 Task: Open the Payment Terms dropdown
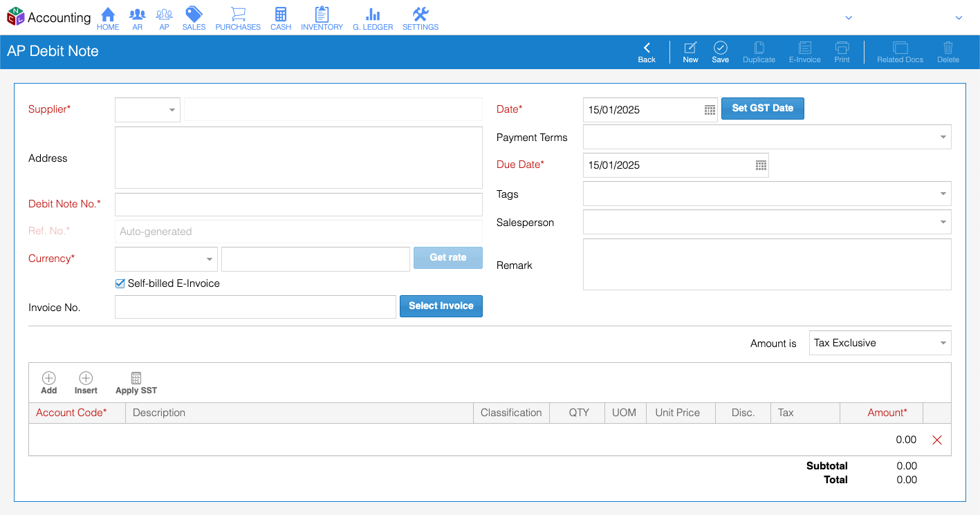coord(943,138)
